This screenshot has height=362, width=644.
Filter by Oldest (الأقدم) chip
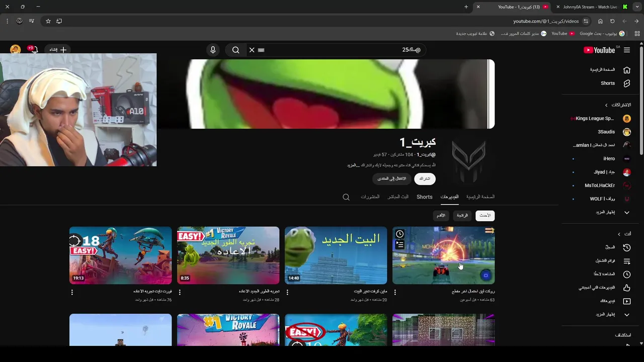441,215
